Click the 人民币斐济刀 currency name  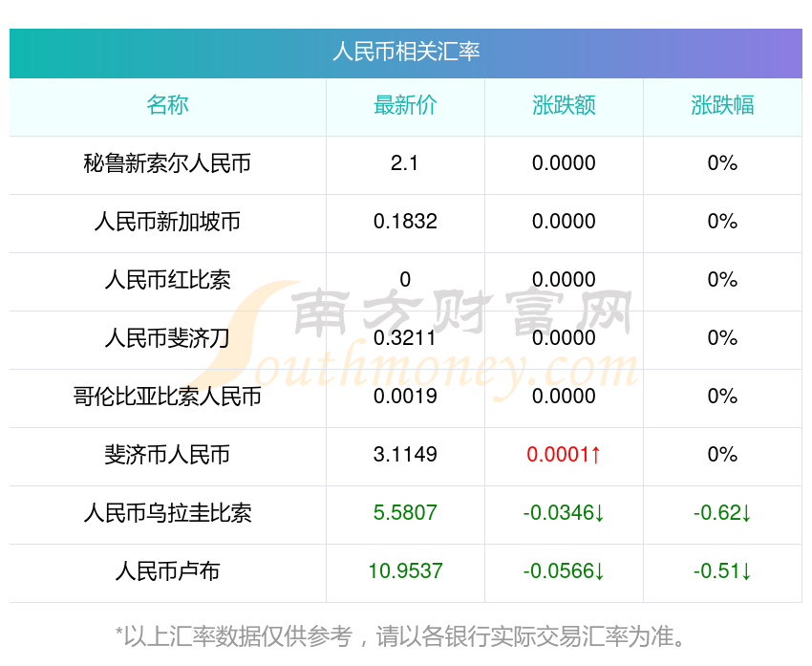(x=167, y=338)
